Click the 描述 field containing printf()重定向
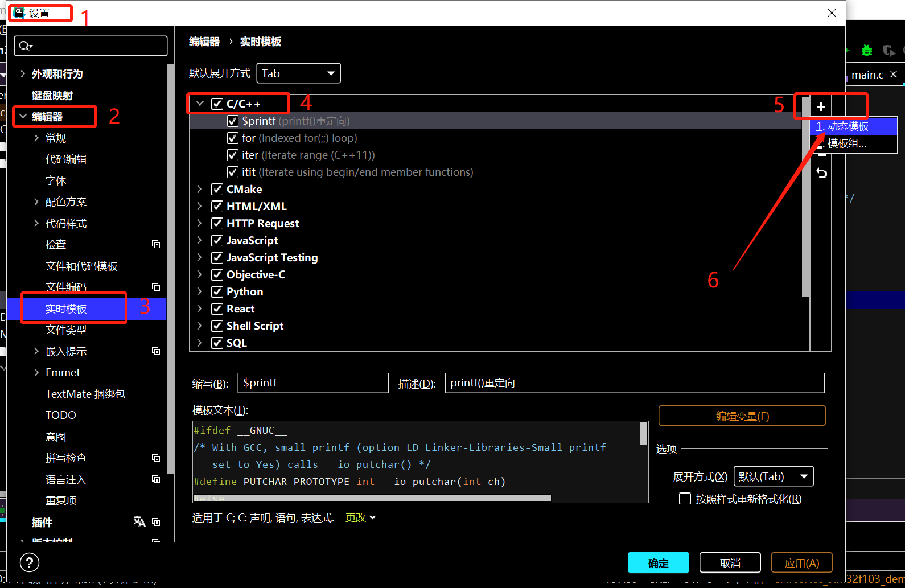 [x=635, y=383]
